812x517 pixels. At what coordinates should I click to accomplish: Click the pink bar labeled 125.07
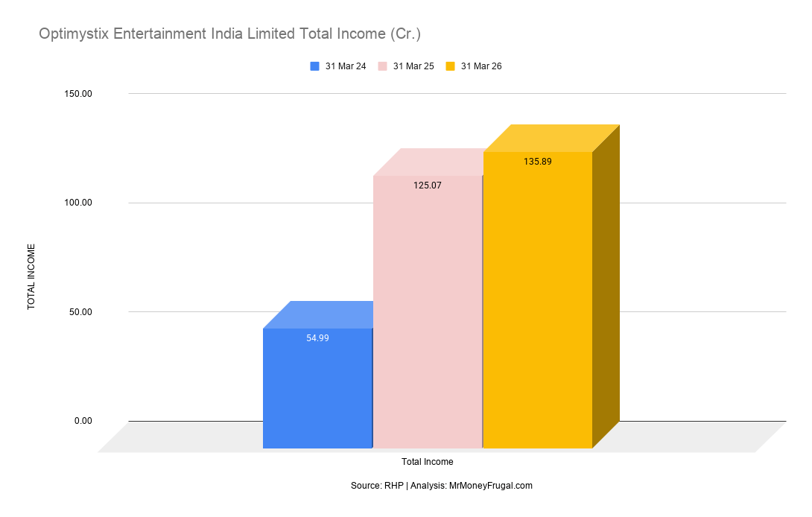428,312
